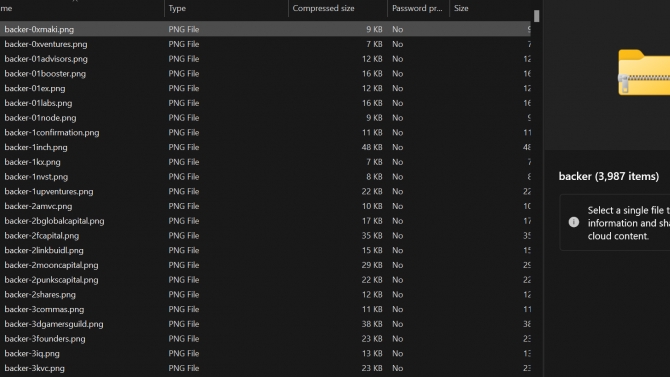Select file backer-3kvc.png
This screenshot has height=377, width=670.
click(x=34, y=368)
